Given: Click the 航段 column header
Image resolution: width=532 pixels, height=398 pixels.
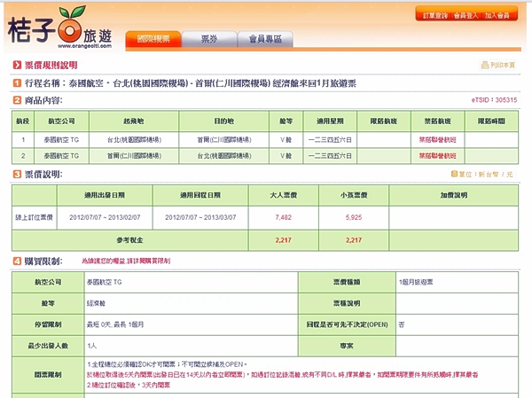Looking at the screenshot, I should click(x=23, y=121).
